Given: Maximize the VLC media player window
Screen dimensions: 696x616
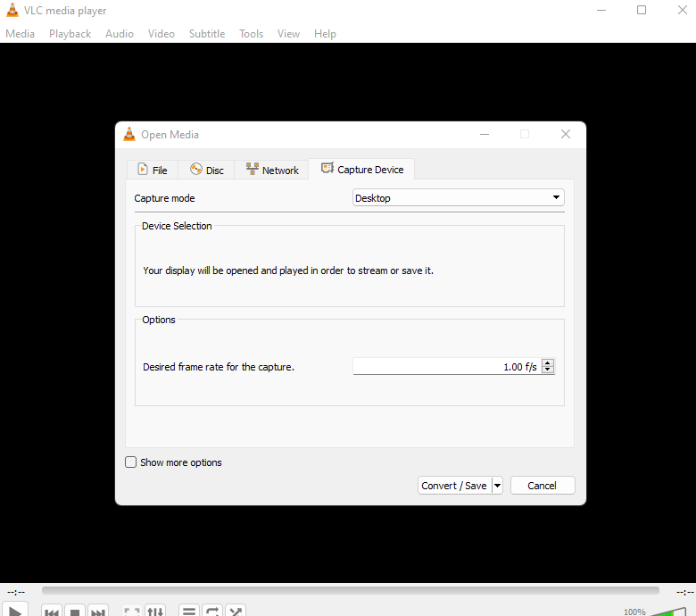Looking at the screenshot, I should pos(642,10).
